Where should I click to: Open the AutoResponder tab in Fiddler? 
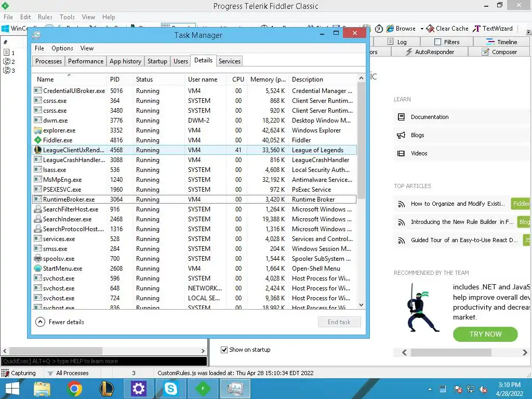tap(430, 52)
